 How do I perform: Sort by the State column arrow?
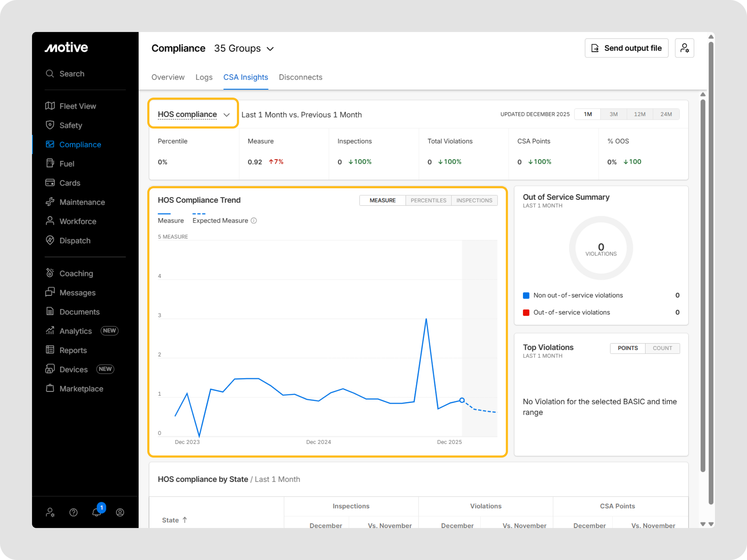[185, 520]
